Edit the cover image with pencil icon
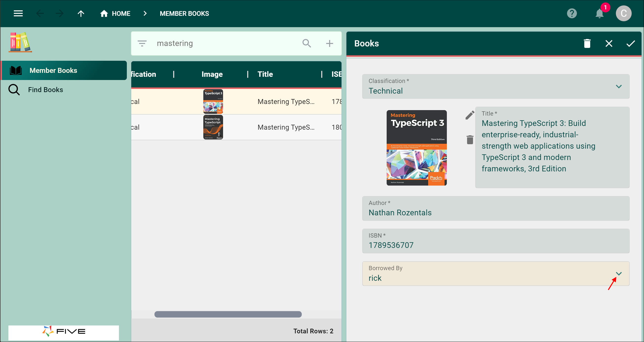This screenshot has width=644, height=342. (470, 115)
